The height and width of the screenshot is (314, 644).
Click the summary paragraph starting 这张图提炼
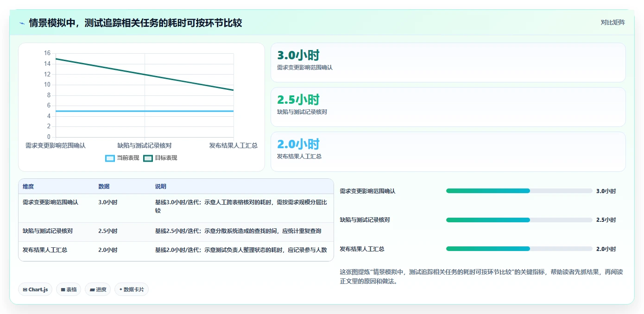point(481,276)
